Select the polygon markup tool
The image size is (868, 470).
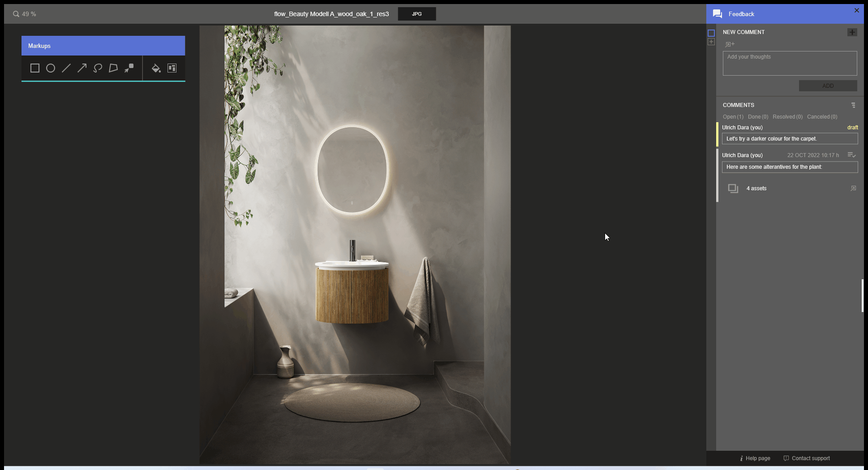[113, 68]
